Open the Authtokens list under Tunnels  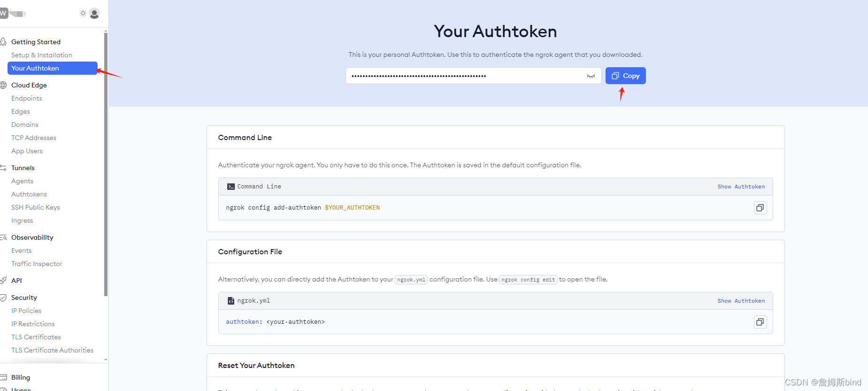[x=29, y=194]
